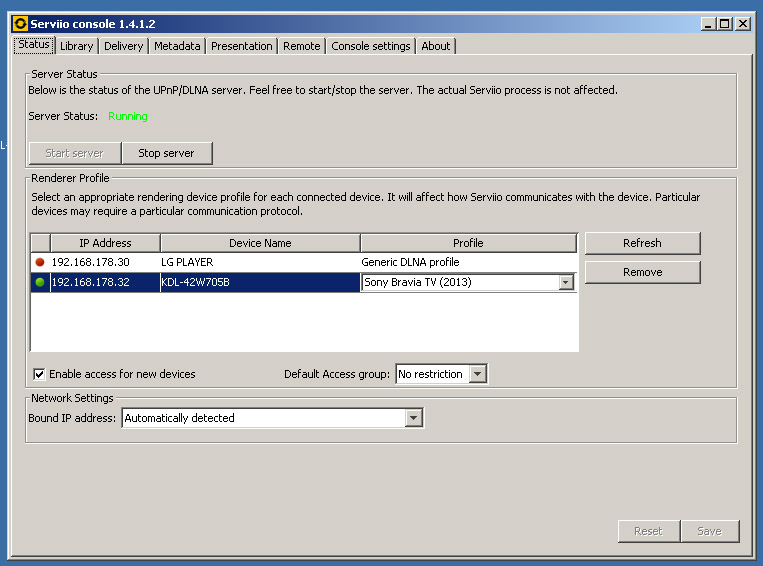This screenshot has height=566, width=763.
Task: Refresh the renderer list
Action: [642, 243]
